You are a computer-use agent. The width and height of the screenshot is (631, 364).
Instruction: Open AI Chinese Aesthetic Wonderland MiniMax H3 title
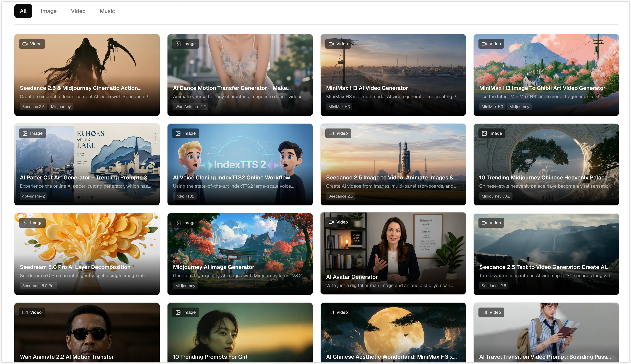pos(391,357)
